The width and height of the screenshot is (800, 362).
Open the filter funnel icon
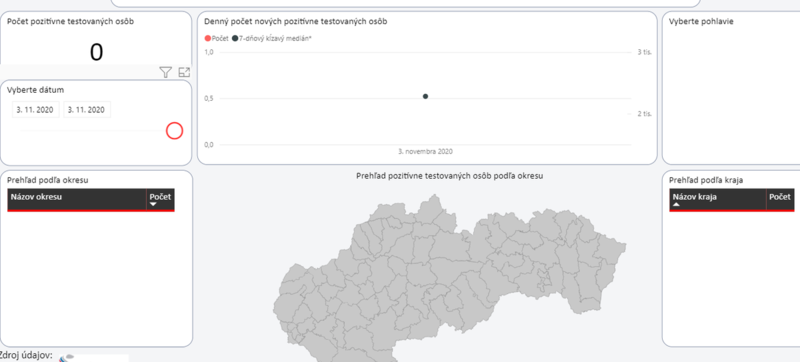tap(165, 72)
